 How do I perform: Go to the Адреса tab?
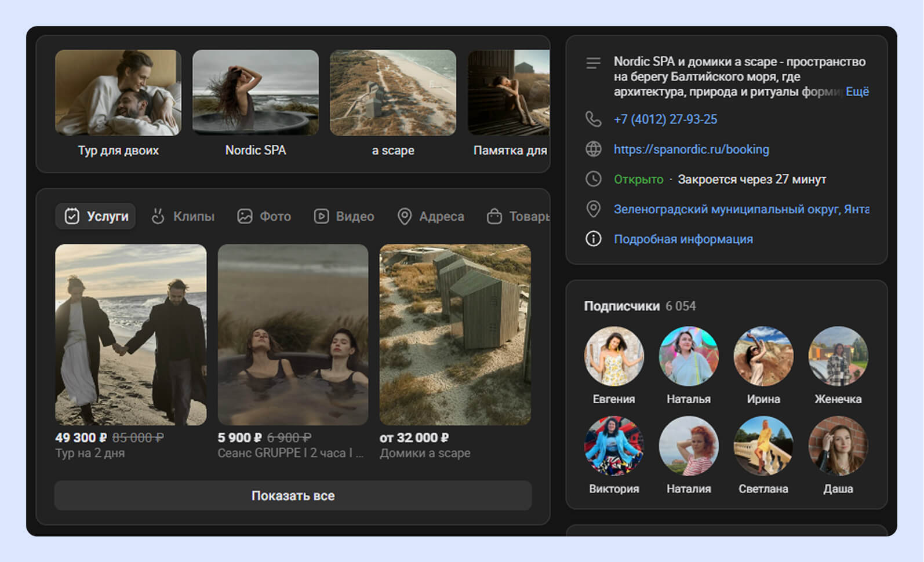tap(431, 216)
